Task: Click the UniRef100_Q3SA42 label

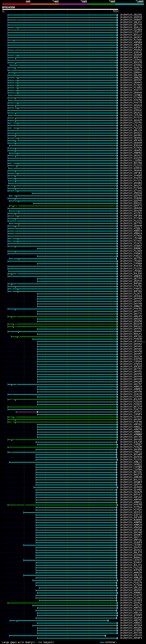Action: pyautogui.click(x=131, y=65)
